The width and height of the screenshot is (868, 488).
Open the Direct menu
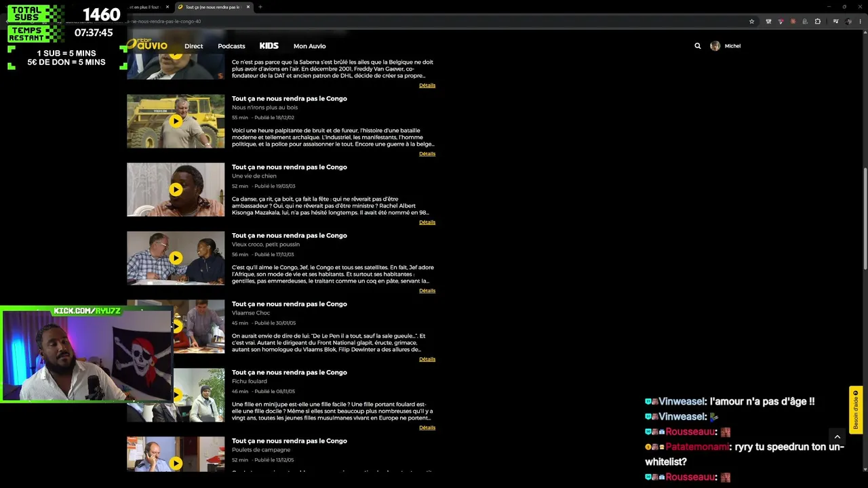193,46
